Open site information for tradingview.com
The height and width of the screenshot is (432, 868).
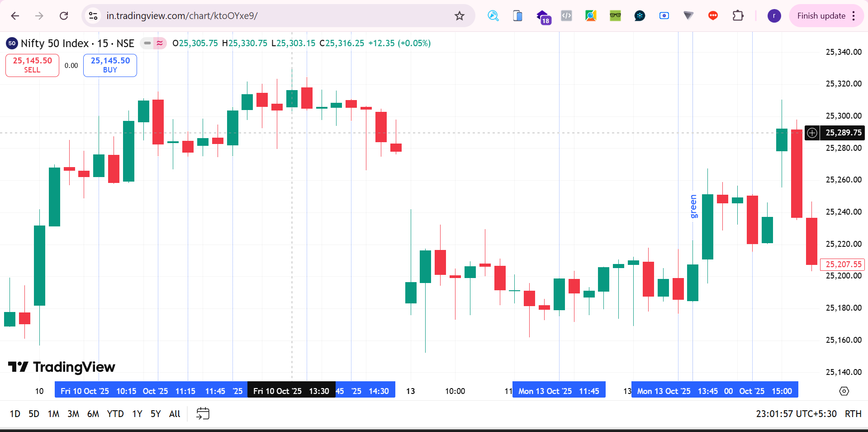(93, 16)
